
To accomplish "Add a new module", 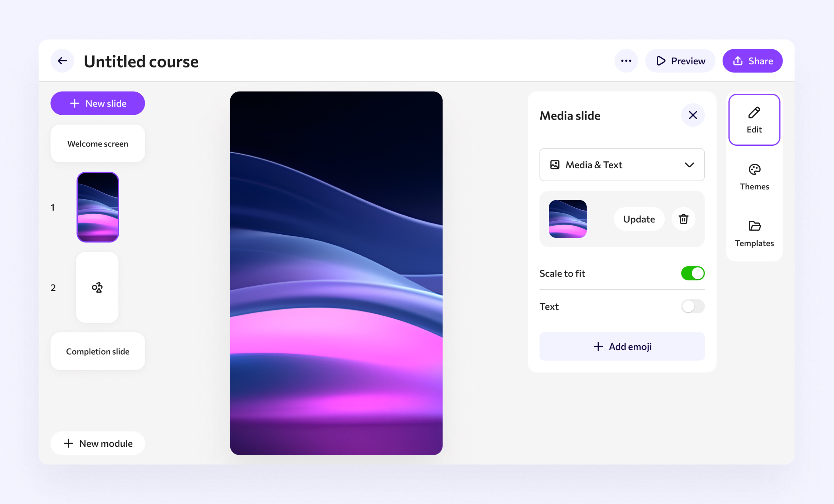I will [98, 443].
